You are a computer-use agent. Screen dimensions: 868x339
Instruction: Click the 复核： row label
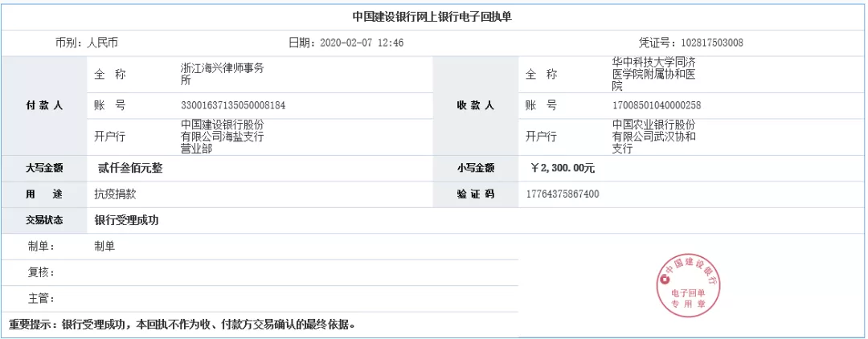[x=41, y=272]
